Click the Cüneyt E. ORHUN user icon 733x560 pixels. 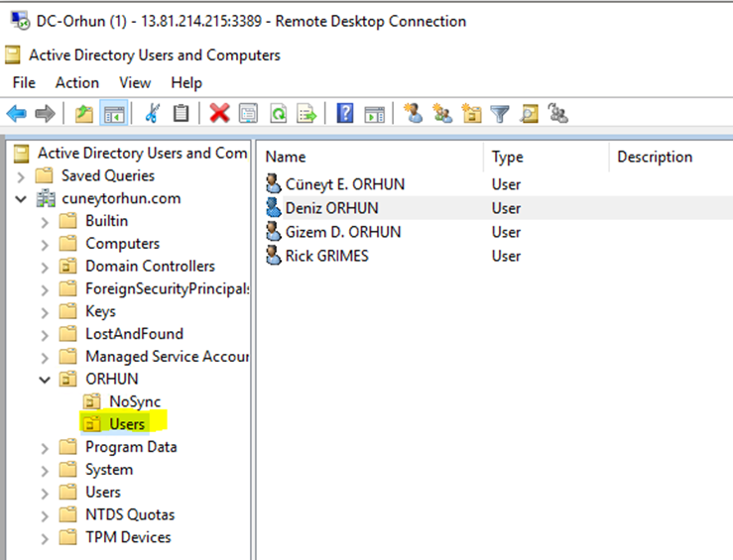274,183
